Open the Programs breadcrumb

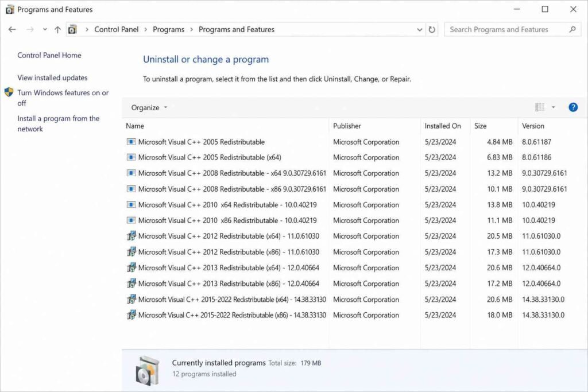168,30
